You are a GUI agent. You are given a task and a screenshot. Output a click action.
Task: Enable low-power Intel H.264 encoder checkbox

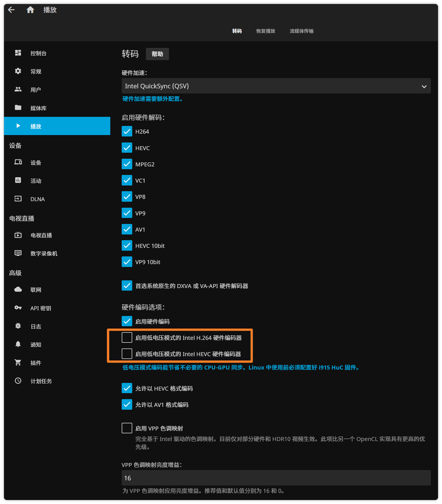pyautogui.click(x=127, y=337)
